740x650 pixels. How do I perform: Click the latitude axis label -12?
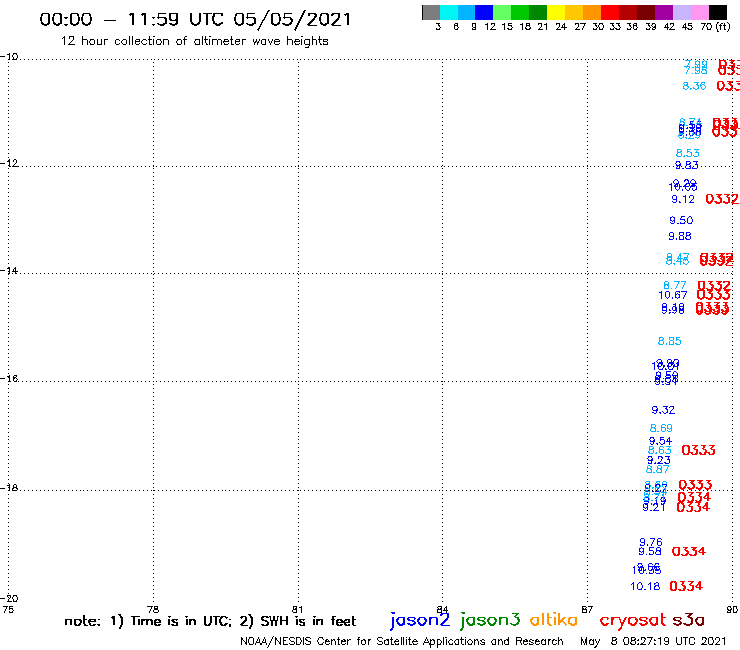point(9,163)
